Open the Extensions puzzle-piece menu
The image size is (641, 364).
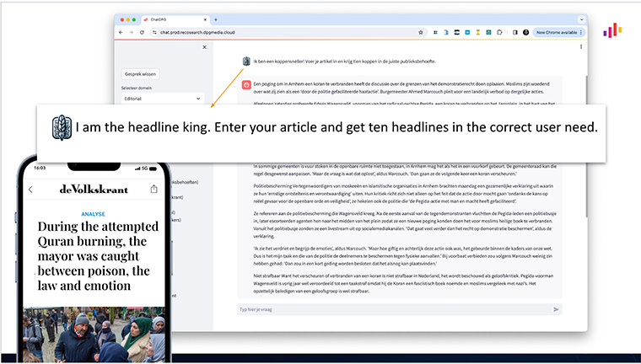499,32
